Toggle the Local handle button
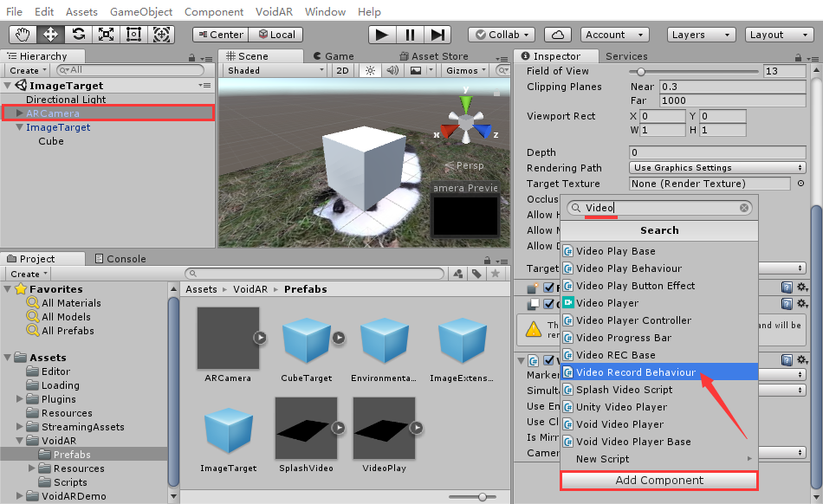Screen dimensions: 823x504 pyautogui.click(x=276, y=35)
